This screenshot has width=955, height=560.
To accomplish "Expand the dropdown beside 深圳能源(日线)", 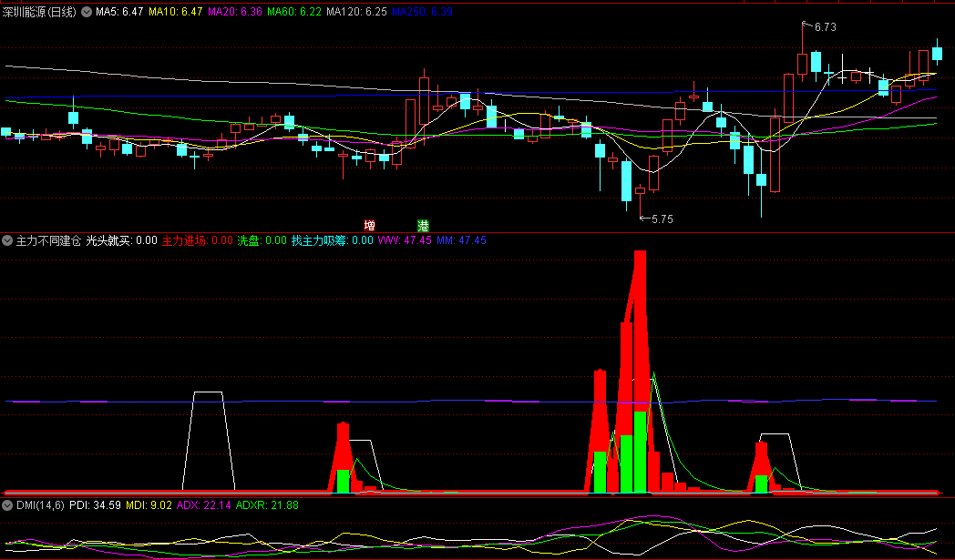I will pyautogui.click(x=87, y=12).
